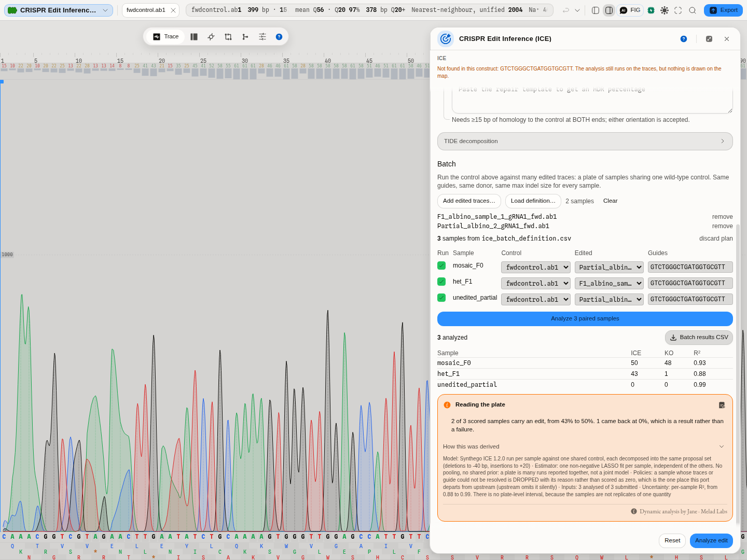Open the sliders settings icon
This screenshot has height=560, width=747.
click(262, 37)
